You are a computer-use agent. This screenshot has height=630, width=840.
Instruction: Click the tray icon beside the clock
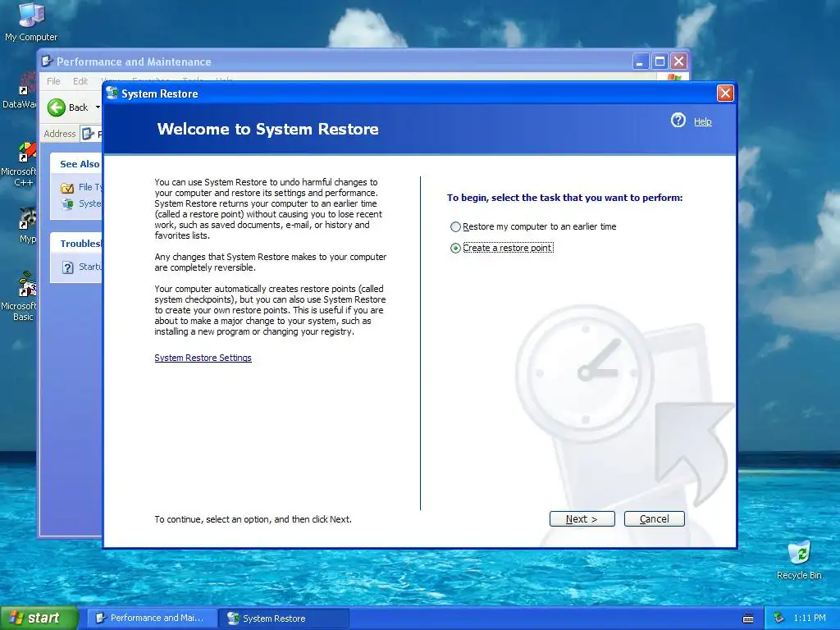779,619
